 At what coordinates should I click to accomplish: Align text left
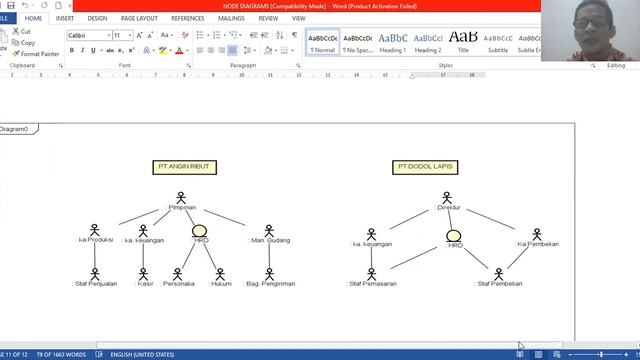point(200,51)
